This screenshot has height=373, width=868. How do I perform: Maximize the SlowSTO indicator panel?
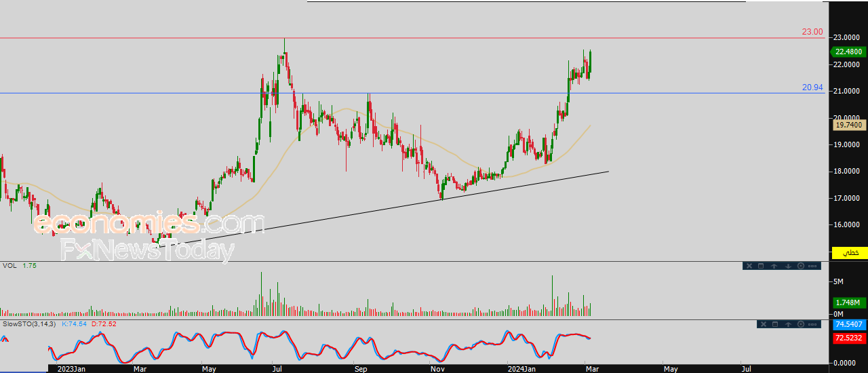pyautogui.click(x=775, y=324)
